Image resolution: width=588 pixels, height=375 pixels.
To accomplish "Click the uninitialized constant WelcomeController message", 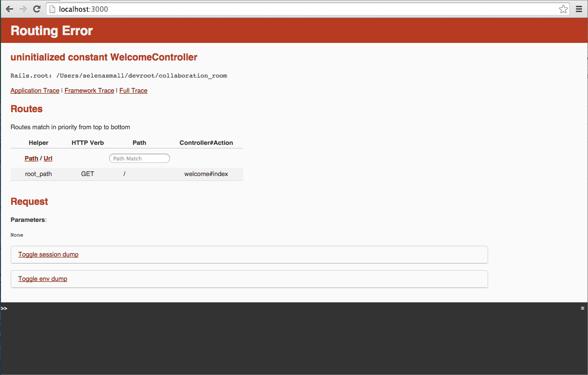I will click(x=104, y=57).
